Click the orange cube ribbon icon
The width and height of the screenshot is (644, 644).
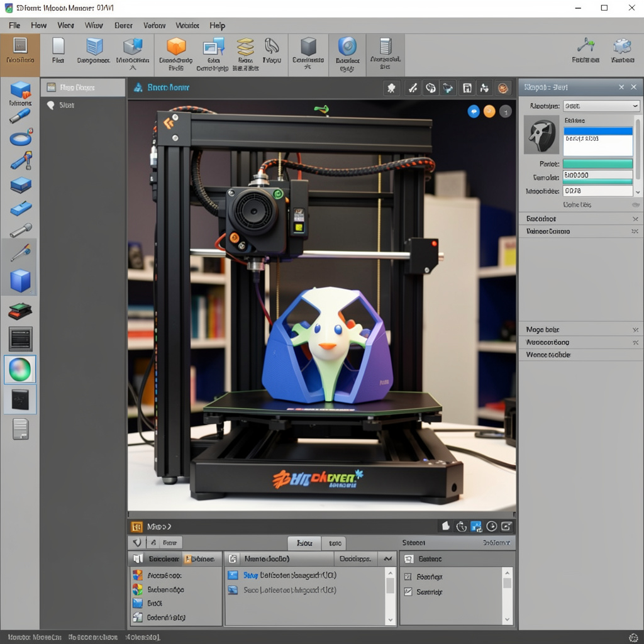[x=176, y=46]
